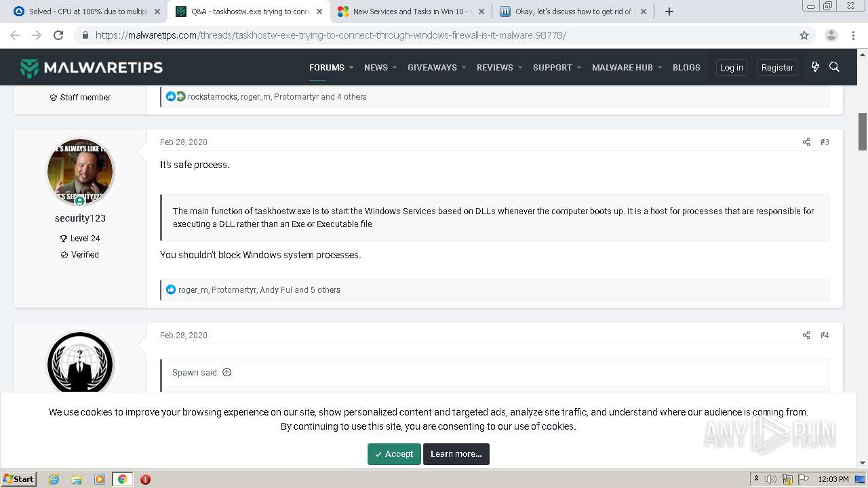868x488 pixels.
Task: Bookmark this page with the star icon
Action: coord(804,35)
